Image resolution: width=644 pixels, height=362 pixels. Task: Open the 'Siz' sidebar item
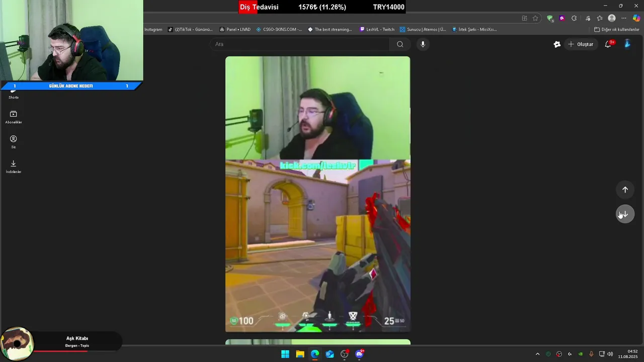pyautogui.click(x=14, y=142)
